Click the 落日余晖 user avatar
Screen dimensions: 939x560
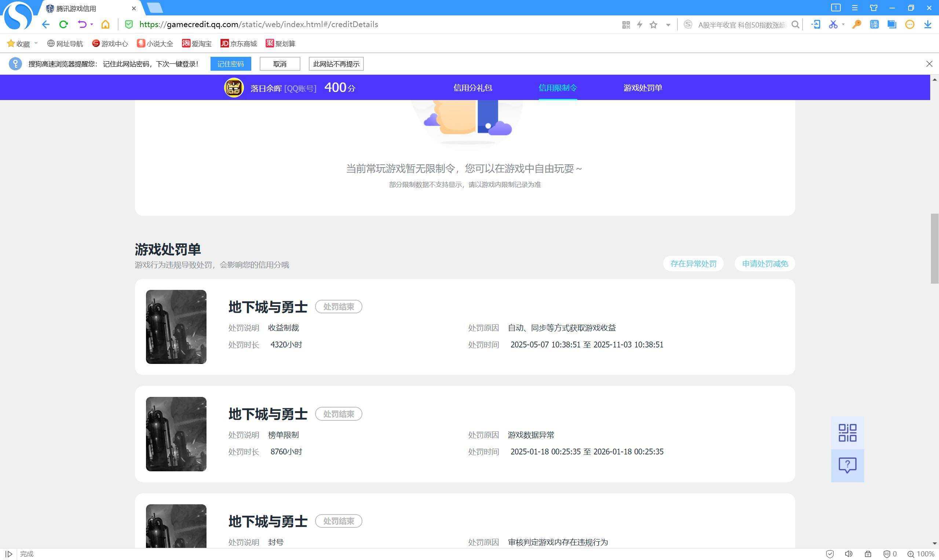coord(234,88)
